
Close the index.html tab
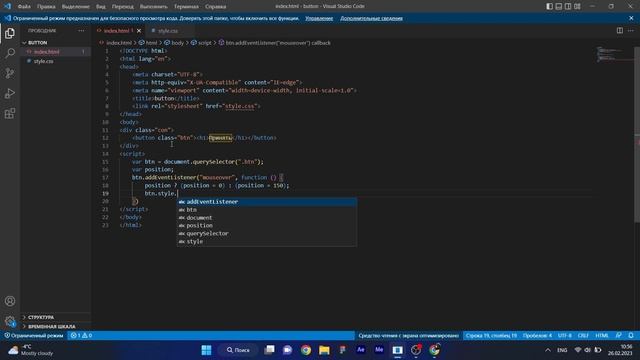[139, 31]
